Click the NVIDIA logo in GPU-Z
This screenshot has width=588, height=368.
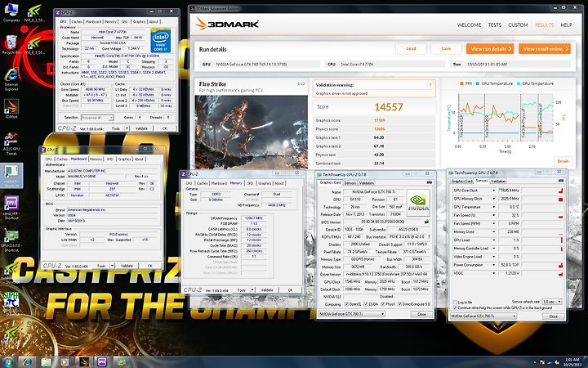pos(418,203)
